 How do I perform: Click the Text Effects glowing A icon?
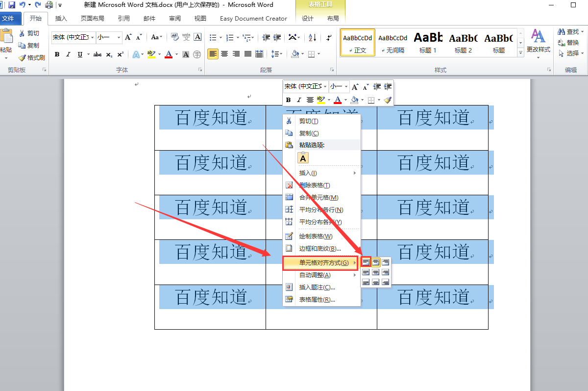pyautogui.click(x=136, y=54)
